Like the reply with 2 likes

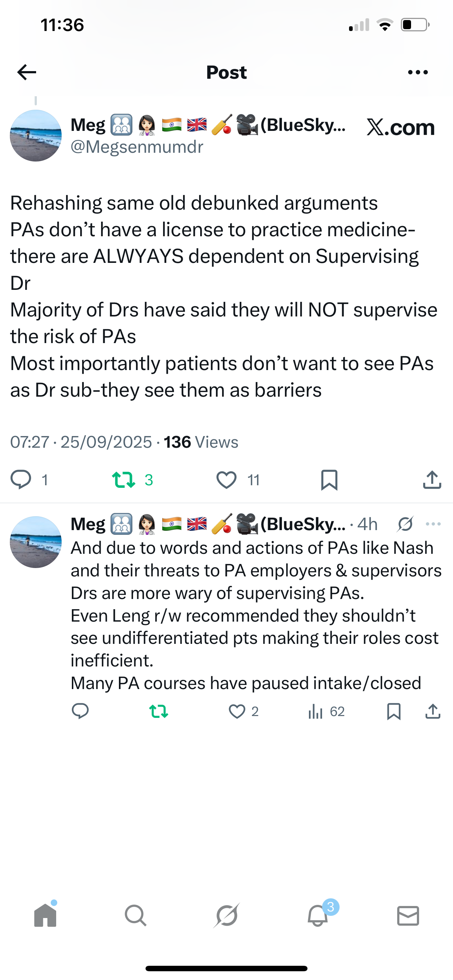coord(237,711)
